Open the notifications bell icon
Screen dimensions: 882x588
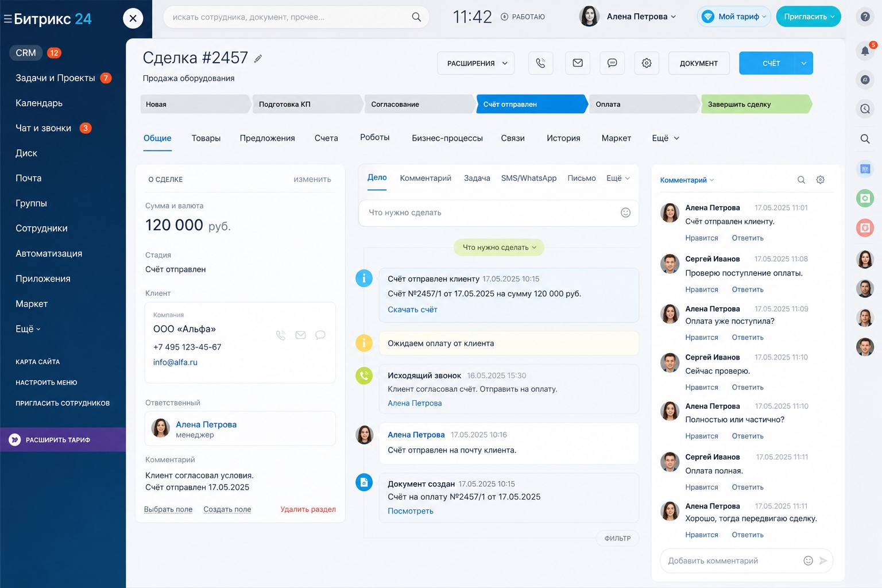(865, 51)
